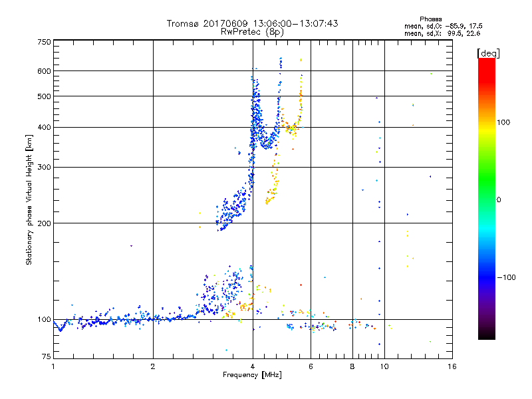Image resolution: width=532 pixels, height=399 pixels.
Task: Click the plot title 'Tromsø 20170609 13:06:00-13:07:43'
Action: click(x=252, y=23)
